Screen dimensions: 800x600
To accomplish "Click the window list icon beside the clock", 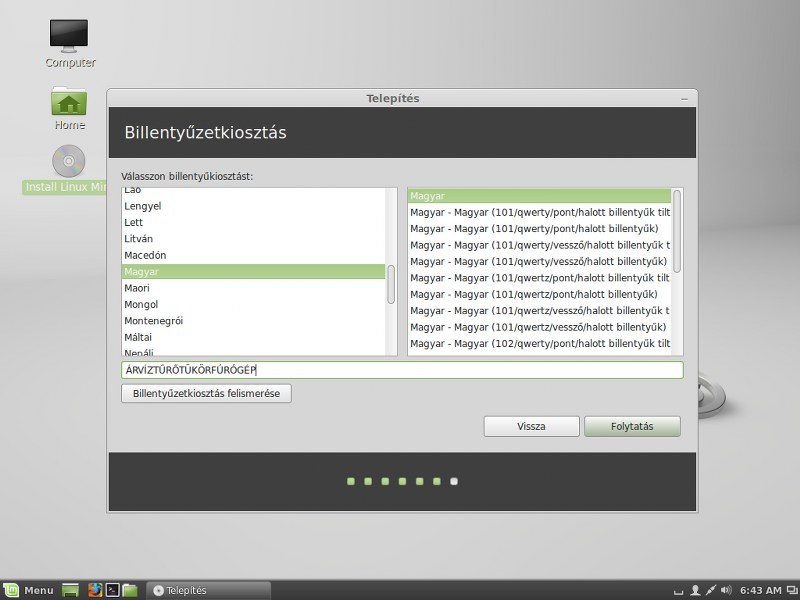I will coord(792,590).
